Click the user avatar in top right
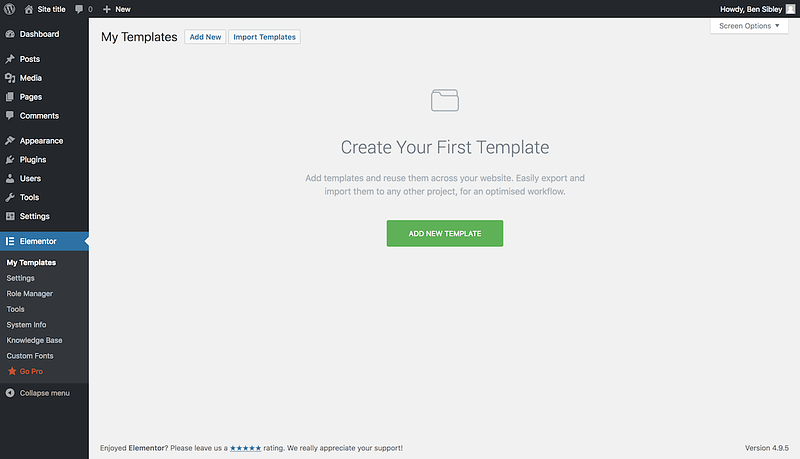800x459 pixels. tap(790, 9)
